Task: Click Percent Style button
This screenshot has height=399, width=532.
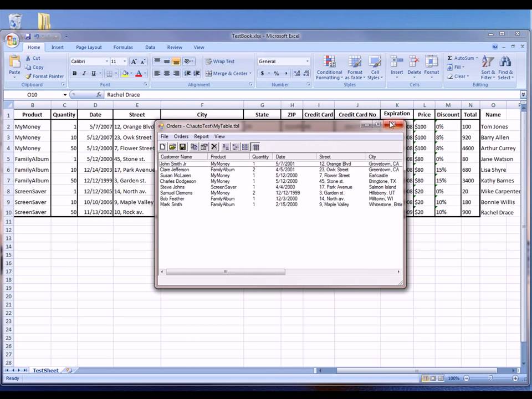Action: pyautogui.click(x=277, y=73)
